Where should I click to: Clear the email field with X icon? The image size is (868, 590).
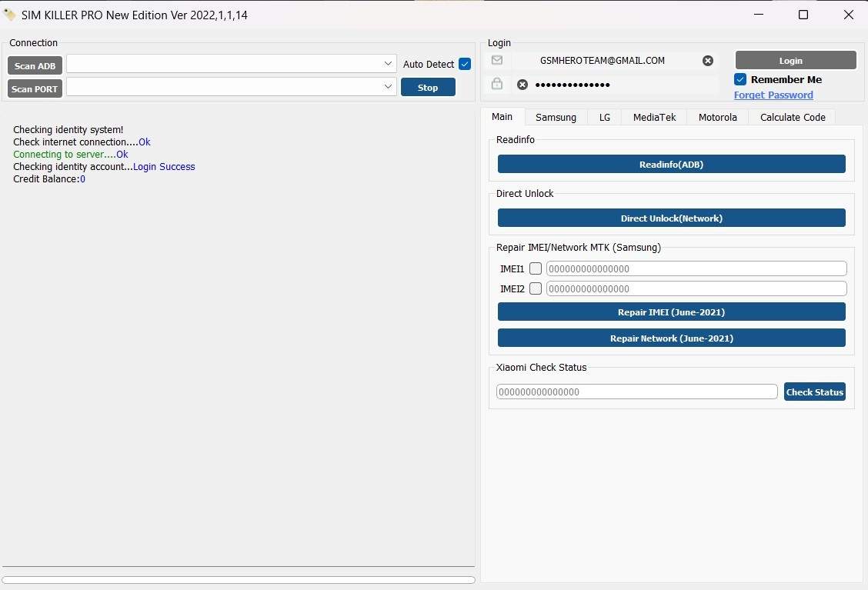(x=707, y=61)
